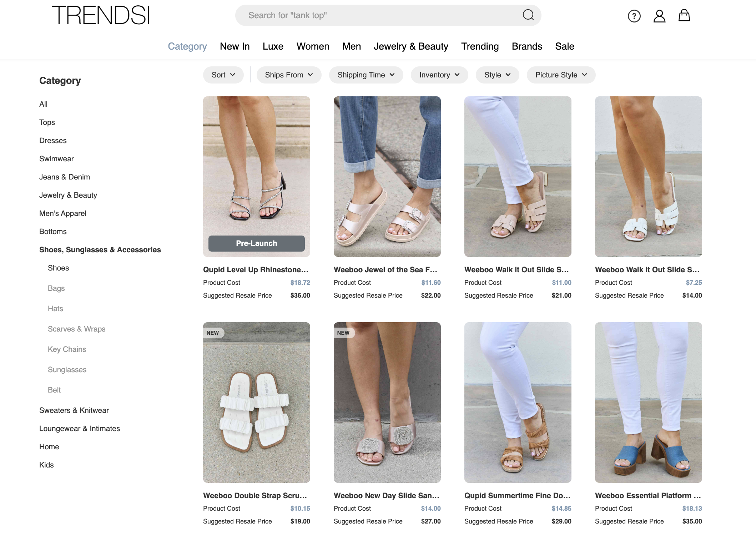
Task: Select the Sunglasses category
Action: [67, 369]
